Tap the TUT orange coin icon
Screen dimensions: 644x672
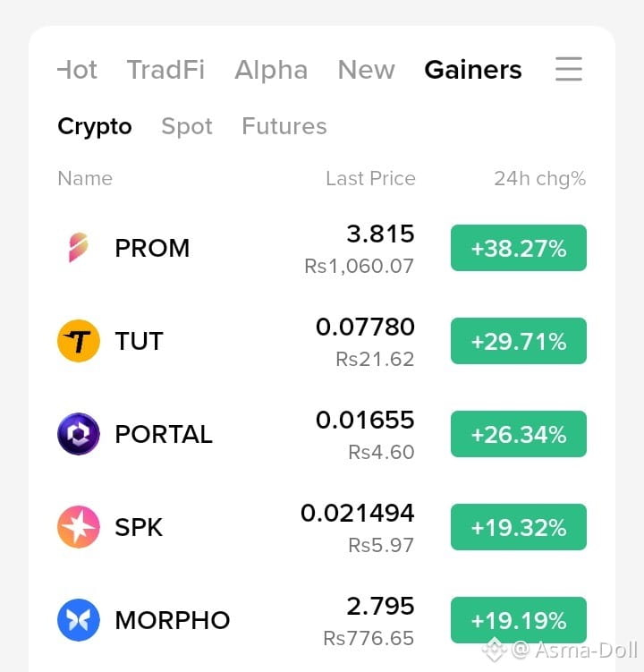coord(79,341)
